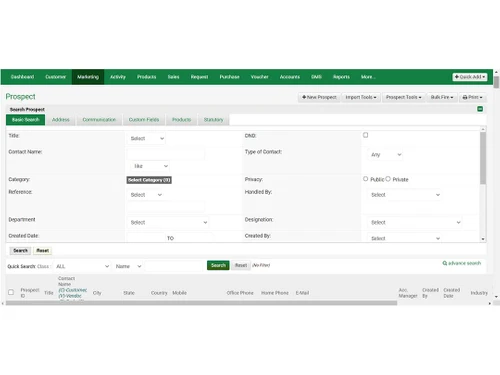Click the Prospect ID column header
This screenshot has height=375, width=500.
[x=30, y=293]
